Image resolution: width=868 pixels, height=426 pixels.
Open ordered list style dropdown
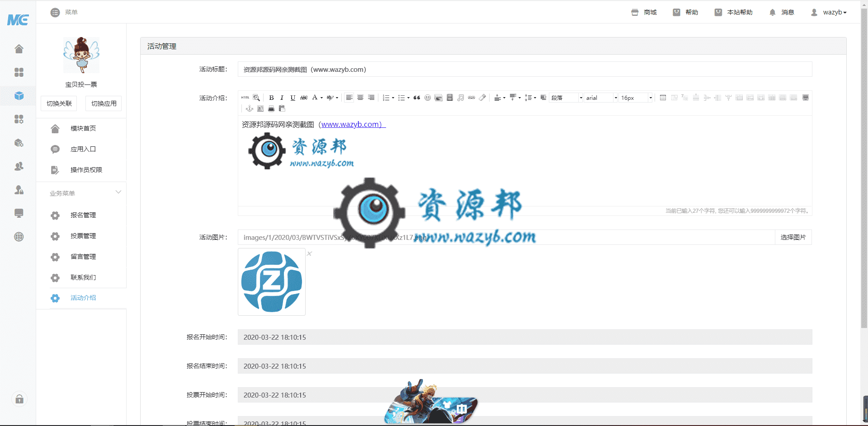[393, 98]
